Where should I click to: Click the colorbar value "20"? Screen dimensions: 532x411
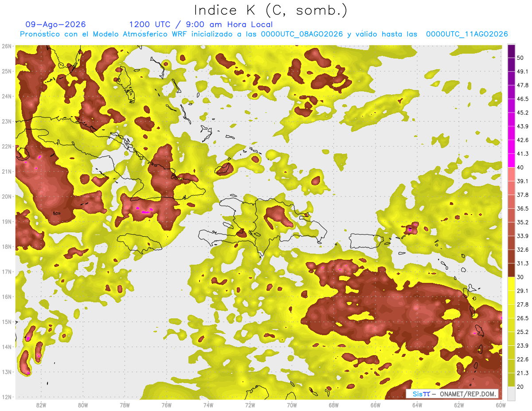point(521,387)
